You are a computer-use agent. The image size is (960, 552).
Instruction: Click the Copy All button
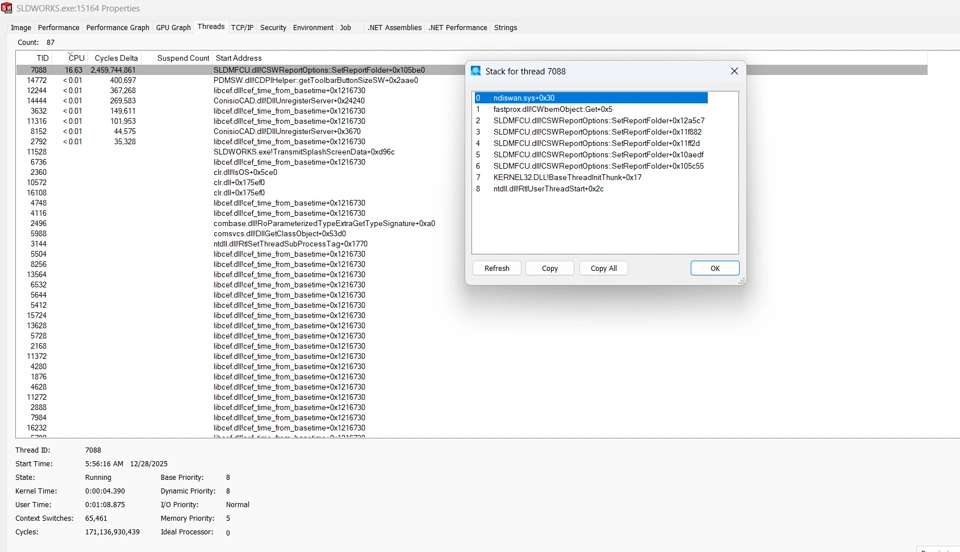click(x=604, y=268)
